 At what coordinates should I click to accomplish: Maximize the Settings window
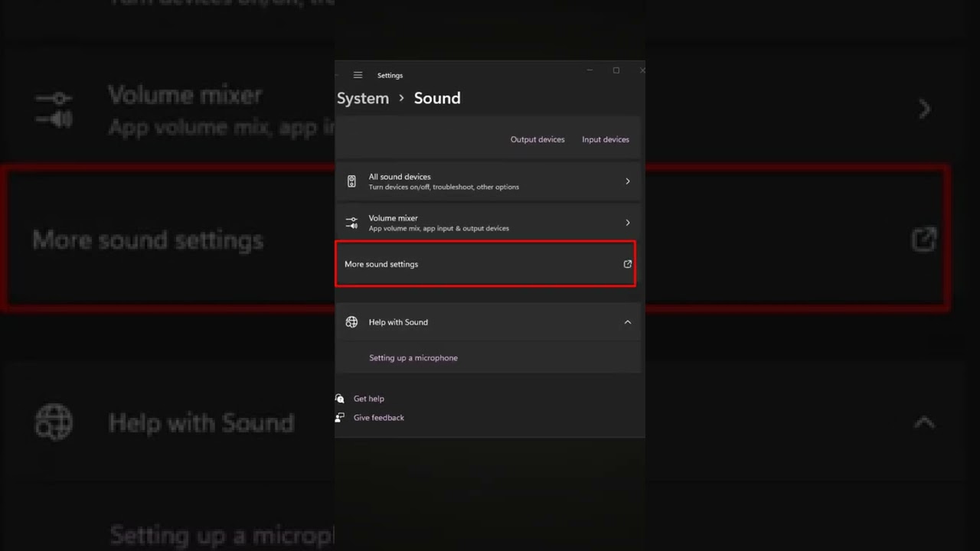(x=616, y=70)
